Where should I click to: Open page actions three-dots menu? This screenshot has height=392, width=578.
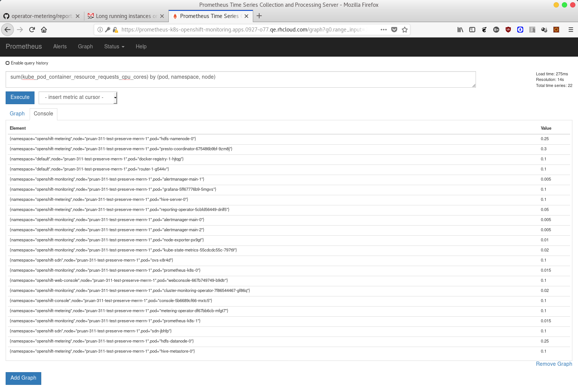coord(383,30)
